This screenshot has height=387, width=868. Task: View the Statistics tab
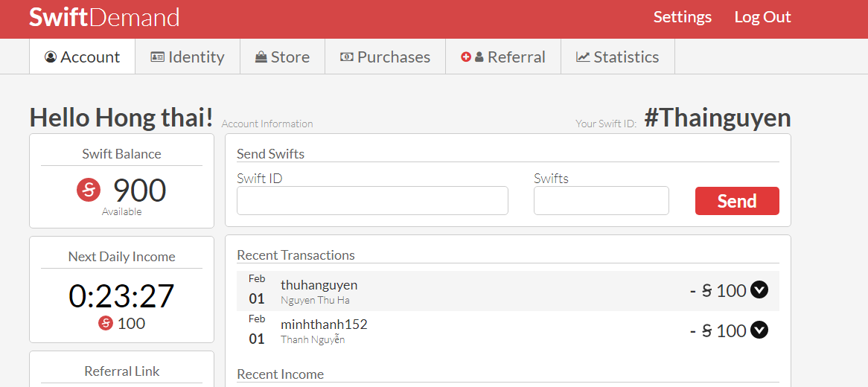coord(618,57)
